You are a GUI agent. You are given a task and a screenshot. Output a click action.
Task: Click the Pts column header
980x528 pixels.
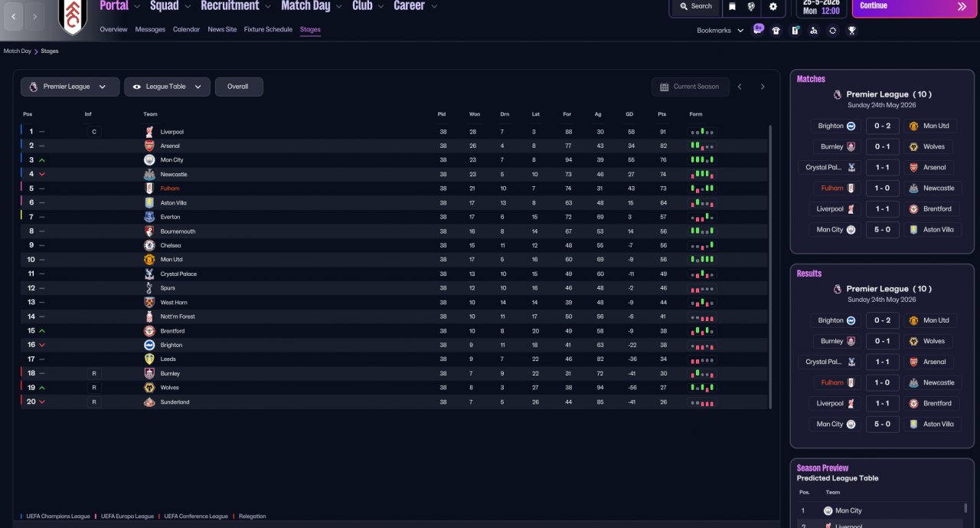coord(661,114)
